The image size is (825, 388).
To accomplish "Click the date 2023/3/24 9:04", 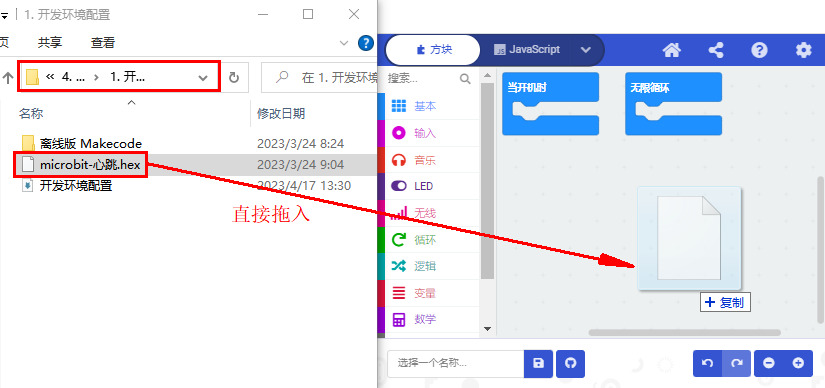I will pyautogui.click(x=300, y=165).
